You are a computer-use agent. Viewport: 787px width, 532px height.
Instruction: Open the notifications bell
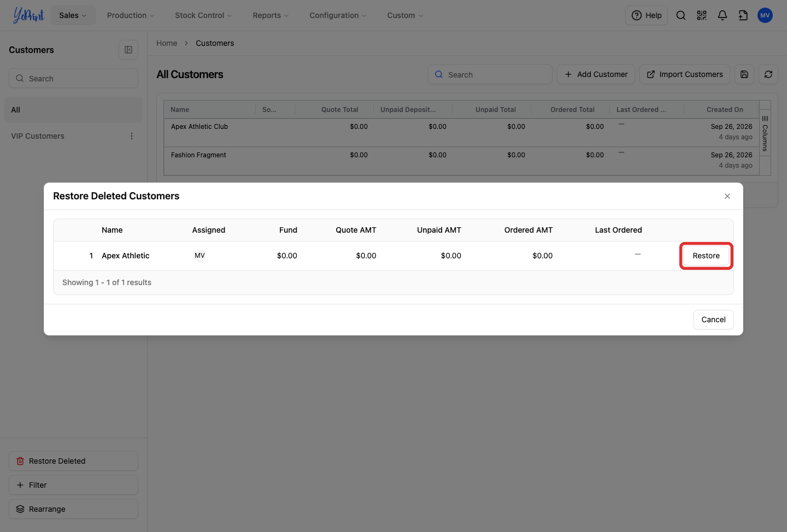tap(723, 15)
